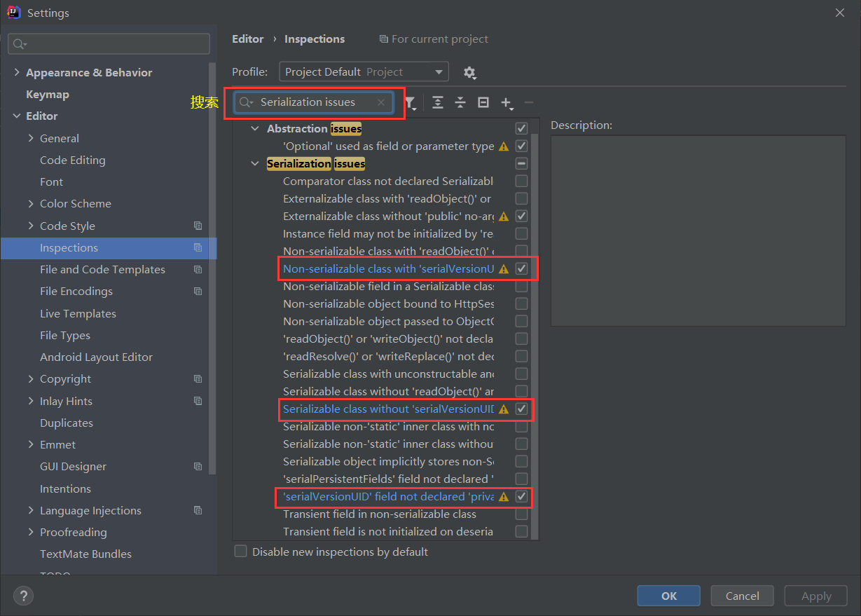Viewport: 861px width, 616px height.
Task: Click the project-level icon next to File and Code Templates
Action: click(x=198, y=269)
